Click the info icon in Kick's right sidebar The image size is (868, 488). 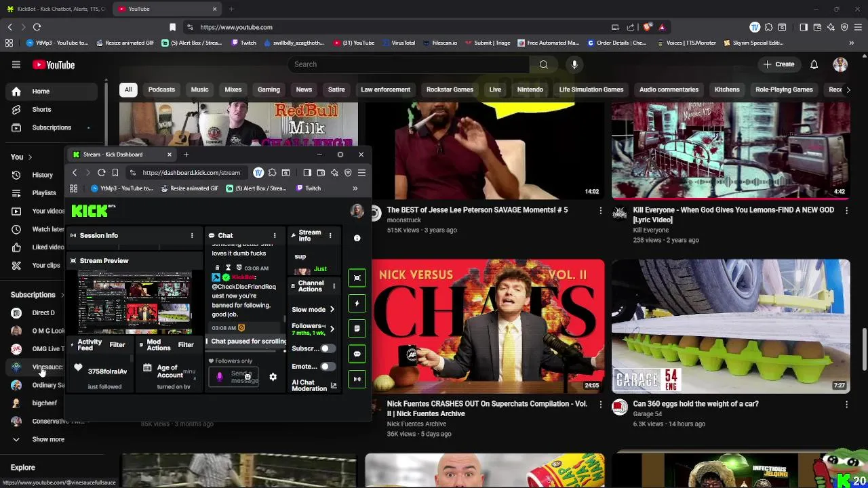pos(357,238)
